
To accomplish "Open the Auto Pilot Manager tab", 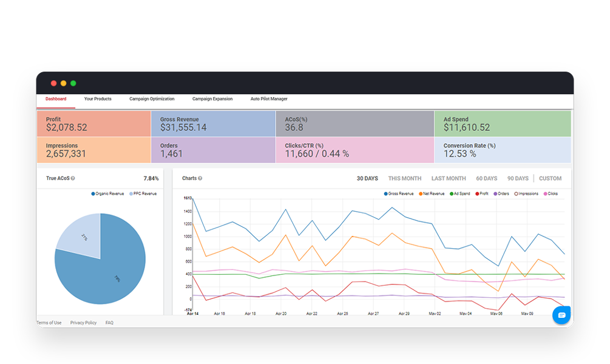I will 268,98.
